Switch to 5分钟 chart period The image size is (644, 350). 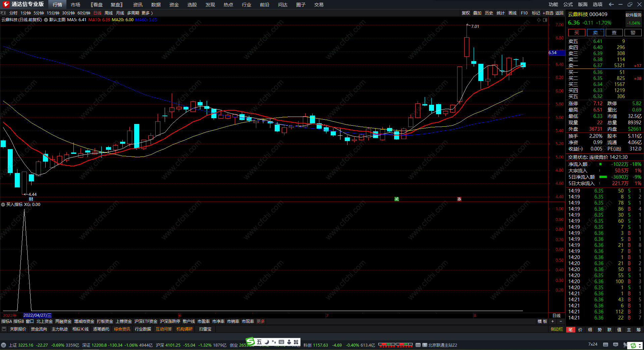tap(39, 13)
